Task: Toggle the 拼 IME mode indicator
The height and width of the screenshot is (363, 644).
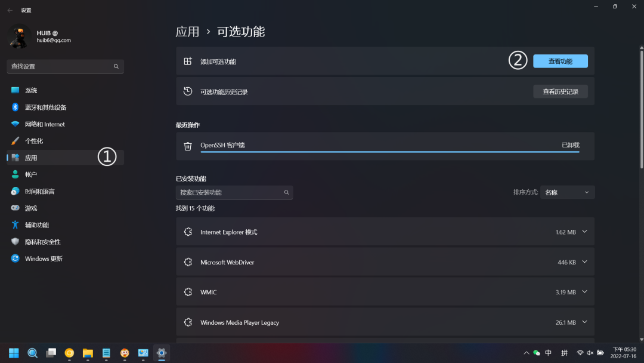Action: (564, 353)
